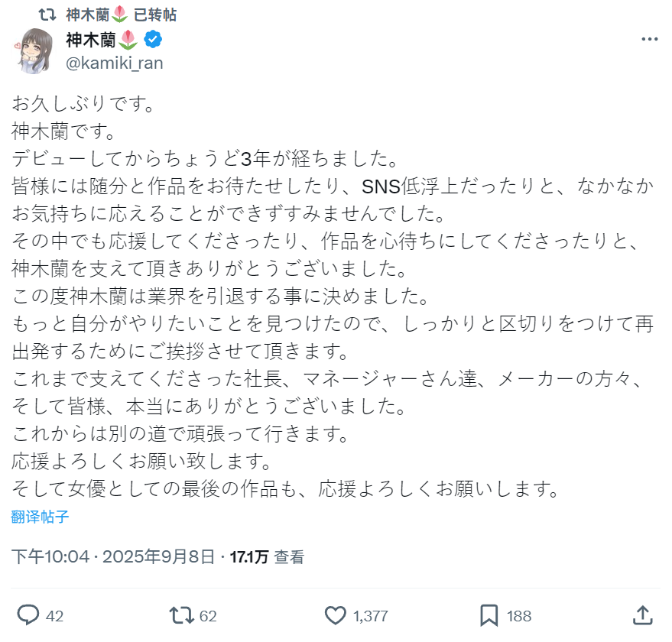Repost this post using the retweet icon

[181, 615]
